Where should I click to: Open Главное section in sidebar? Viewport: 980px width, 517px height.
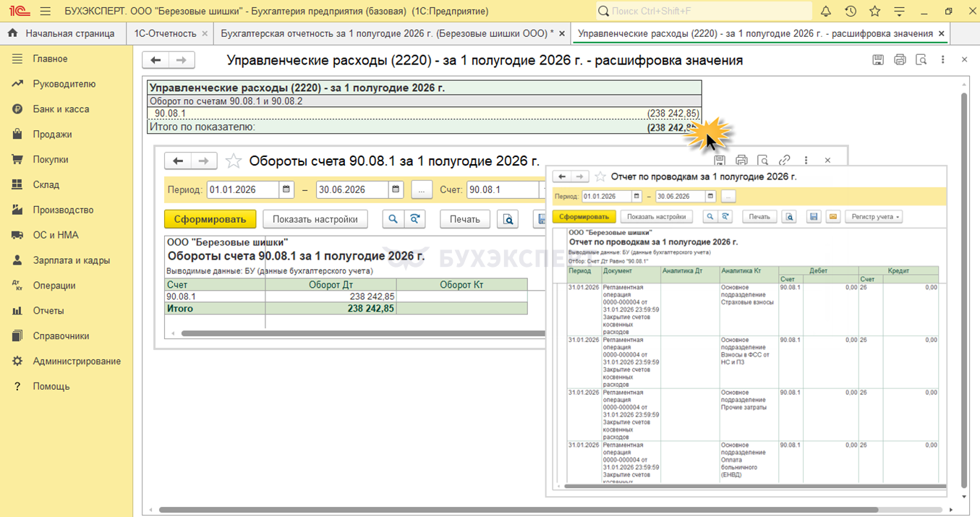tap(50, 59)
